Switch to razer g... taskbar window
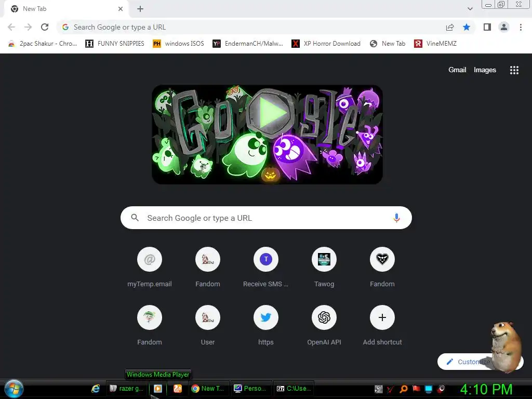This screenshot has height=399, width=532. click(x=126, y=389)
